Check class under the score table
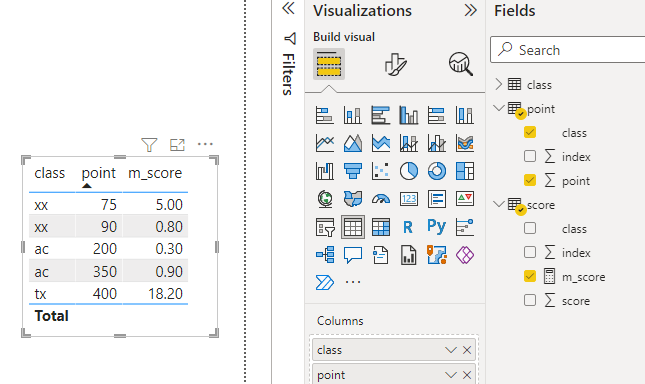This screenshot has height=384, width=645. 530,228
